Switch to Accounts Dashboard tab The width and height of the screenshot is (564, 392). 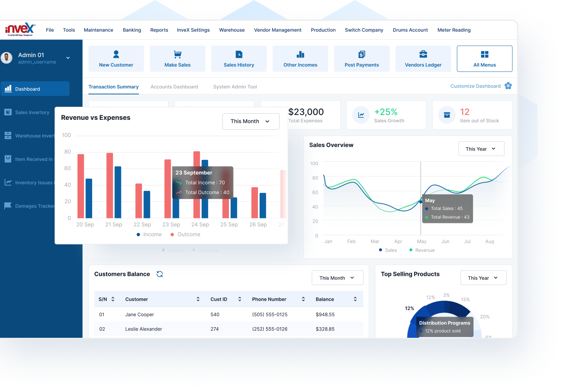[x=174, y=87]
